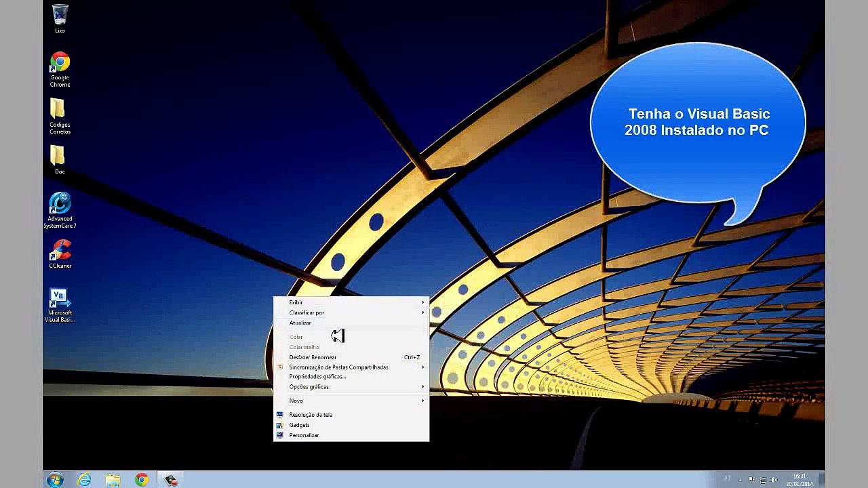Viewport: 868px width, 488px height.
Task: Choose Gadgets in the context menu
Action: point(351,425)
